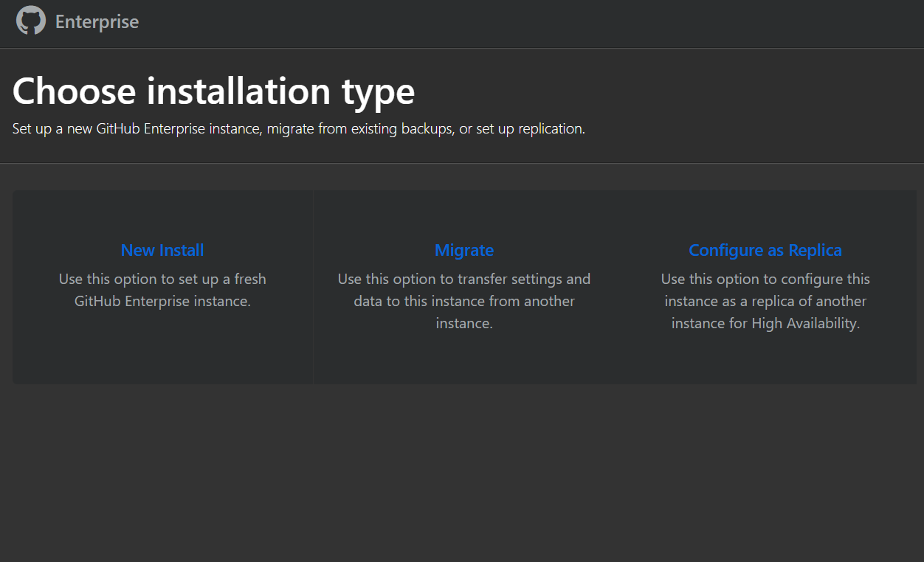Click the GitHub Octocat logo

click(31, 21)
